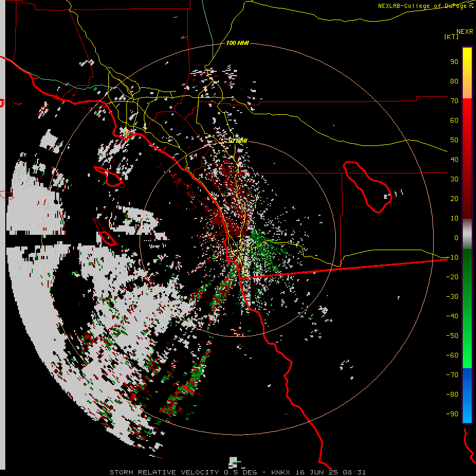Click the 70 knot scale label

point(454,101)
